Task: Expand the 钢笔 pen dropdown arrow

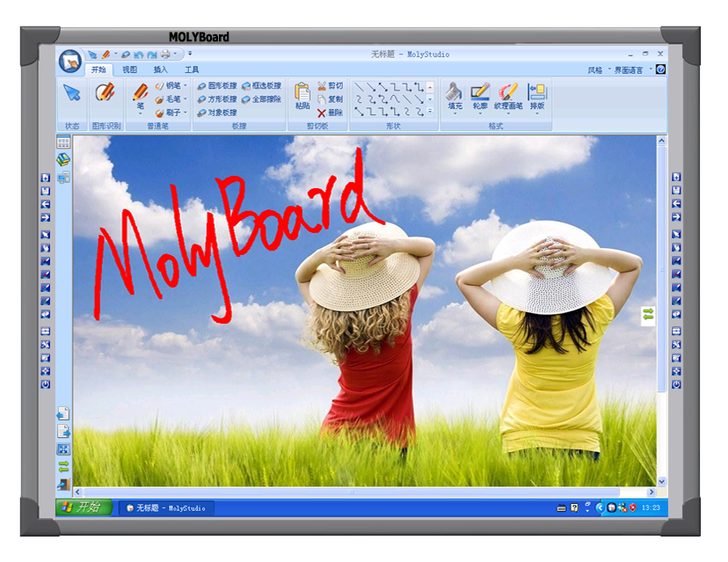Action: (186, 85)
